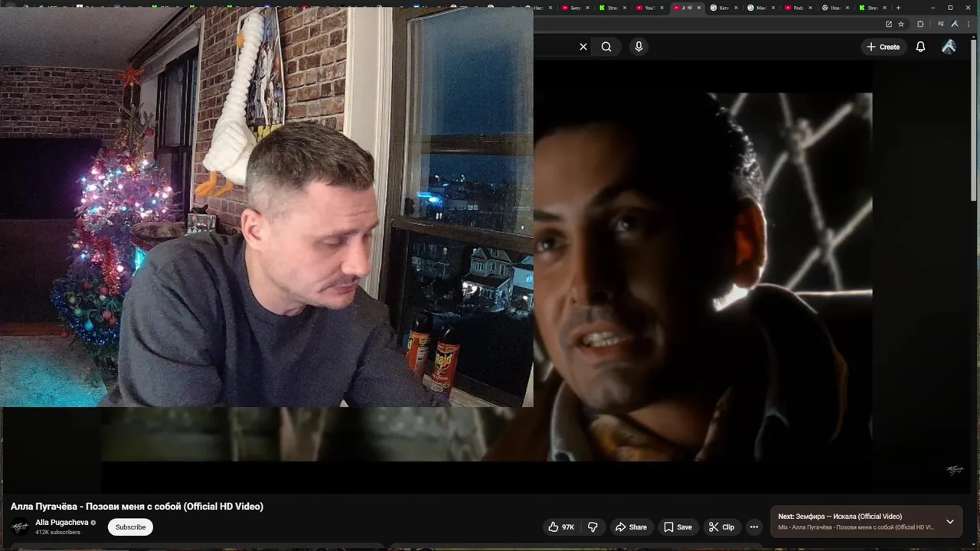
Task: Bookmark this page with star icon
Action: pyautogui.click(x=901, y=24)
